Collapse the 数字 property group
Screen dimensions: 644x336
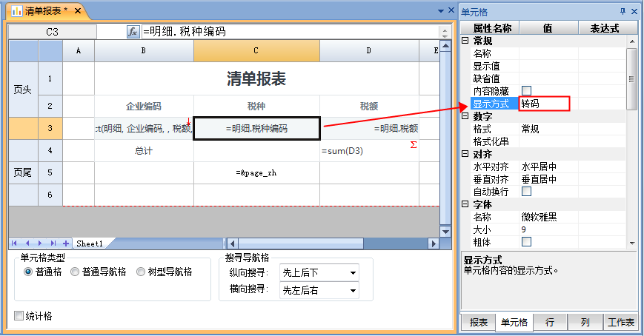click(x=465, y=116)
